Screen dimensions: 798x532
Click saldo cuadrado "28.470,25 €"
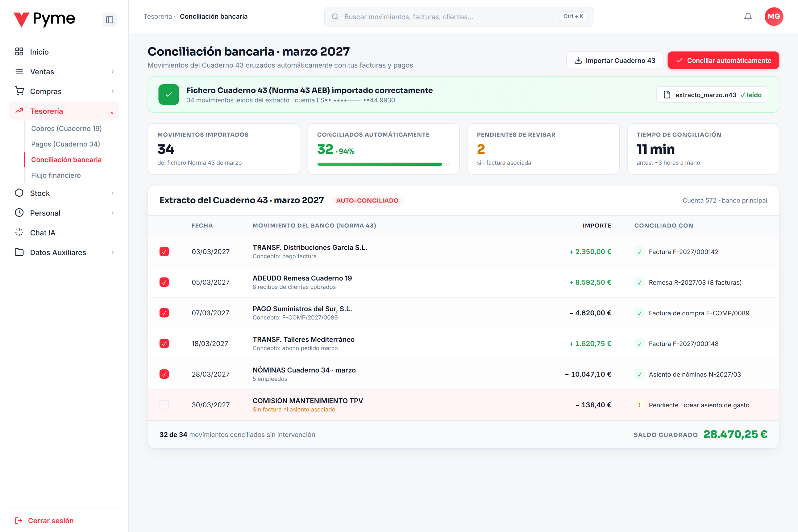735,434
